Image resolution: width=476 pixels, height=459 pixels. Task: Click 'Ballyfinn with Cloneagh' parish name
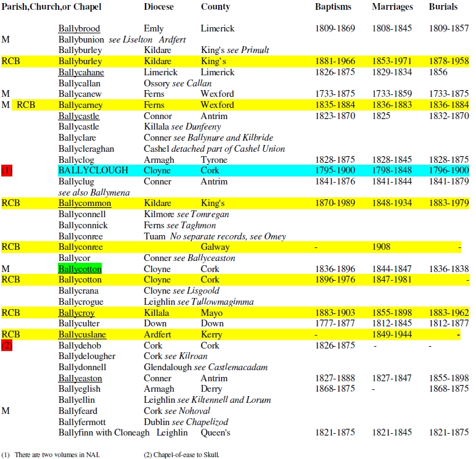tap(104, 432)
